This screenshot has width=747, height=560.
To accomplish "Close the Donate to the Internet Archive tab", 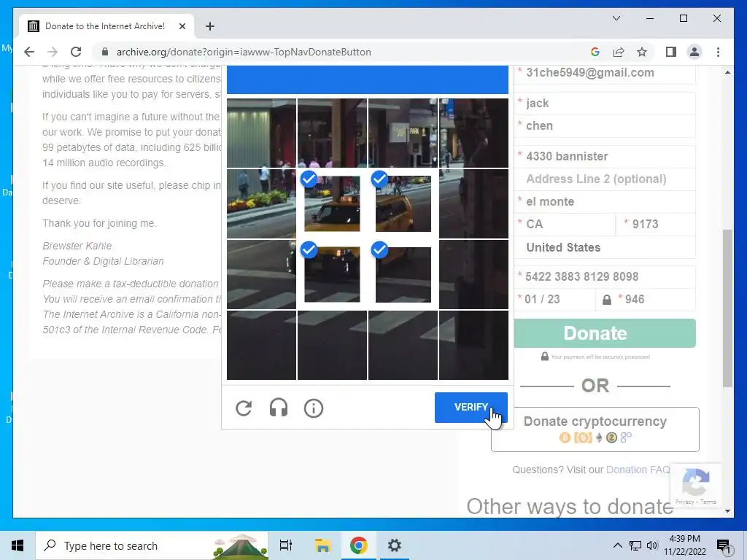I will 182,26.
